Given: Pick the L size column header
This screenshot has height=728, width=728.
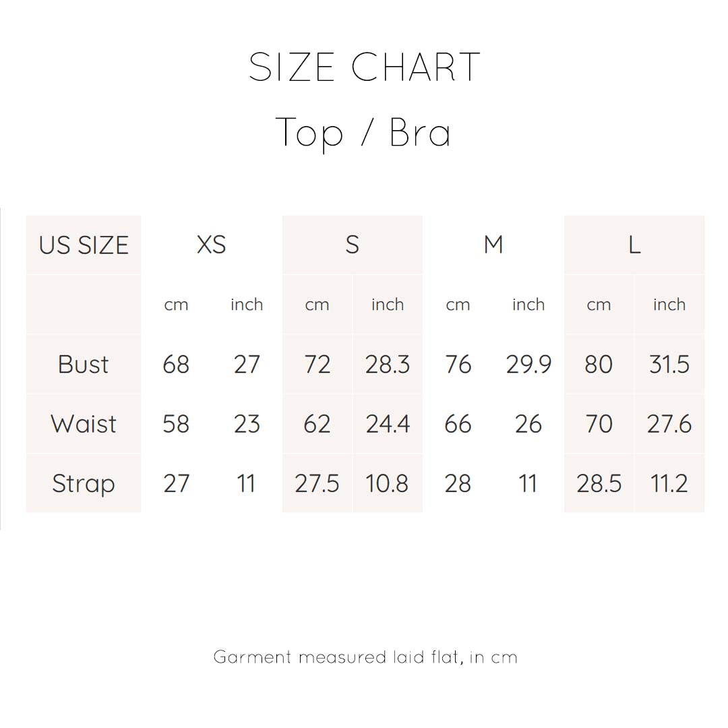Looking at the screenshot, I should click(634, 245).
